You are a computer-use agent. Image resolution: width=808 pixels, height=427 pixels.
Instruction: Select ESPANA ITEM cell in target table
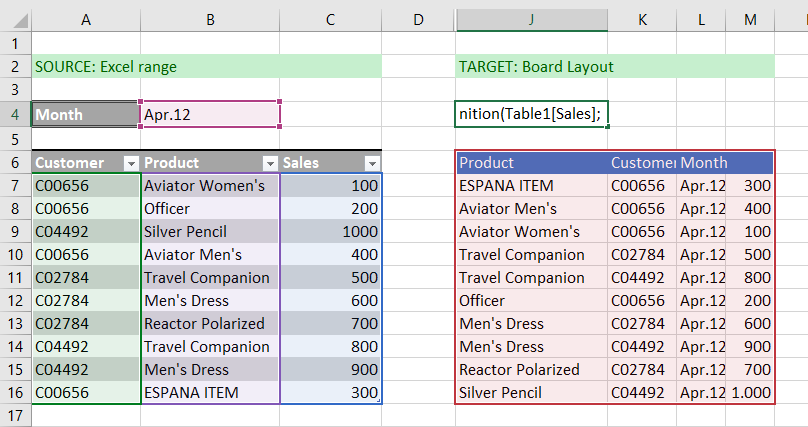pyautogui.click(x=531, y=186)
